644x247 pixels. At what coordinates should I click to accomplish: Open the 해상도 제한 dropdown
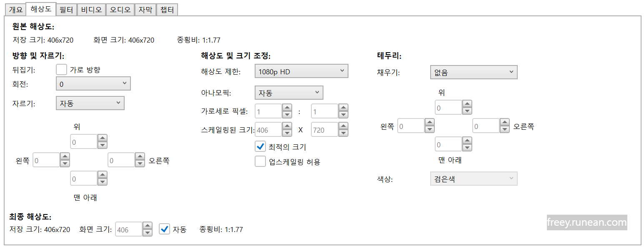tap(301, 71)
